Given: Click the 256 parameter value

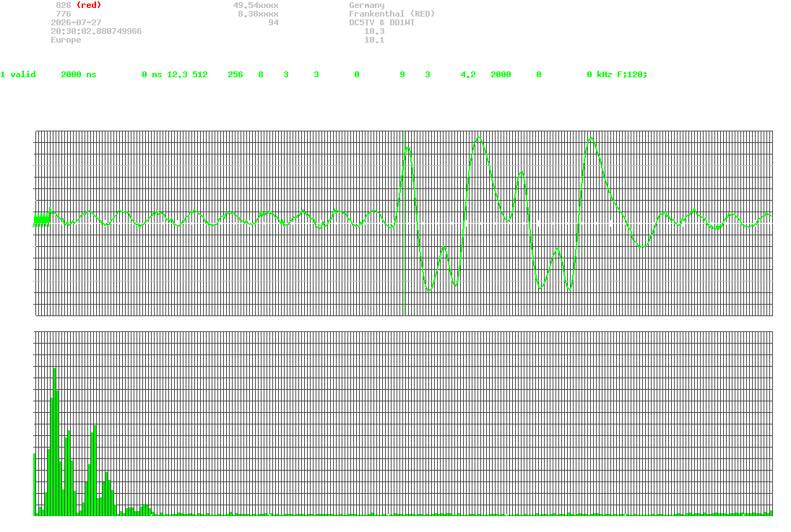Looking at the screenshot, I should point(235,74).
